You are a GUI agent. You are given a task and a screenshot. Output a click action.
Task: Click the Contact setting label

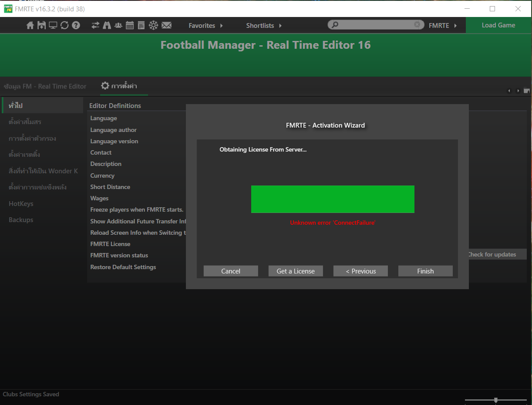pos(101,152)
